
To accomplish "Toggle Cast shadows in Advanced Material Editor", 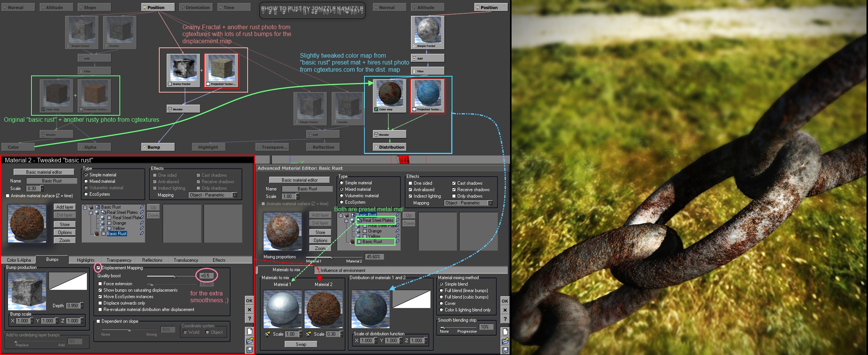I will pyautogui.click(x=454, y=183).
